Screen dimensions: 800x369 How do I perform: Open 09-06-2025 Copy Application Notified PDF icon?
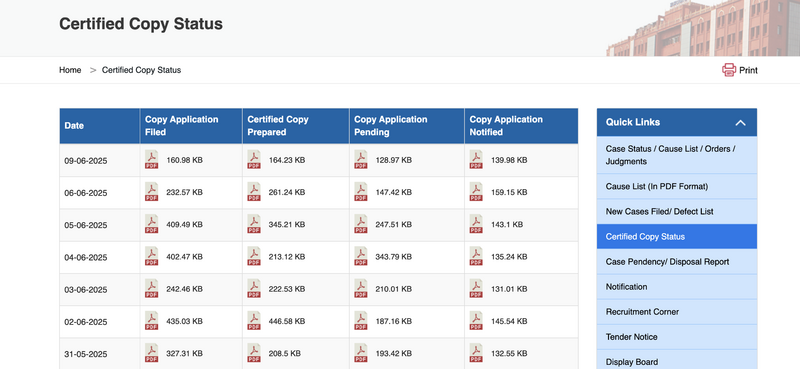tap(476, 160)
